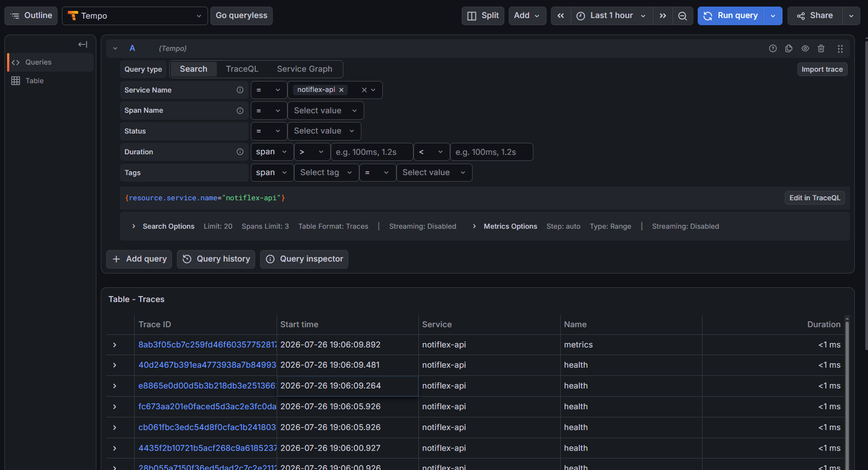
Task: Open the Tempo data source picker
Action: (x=135, y=16)
